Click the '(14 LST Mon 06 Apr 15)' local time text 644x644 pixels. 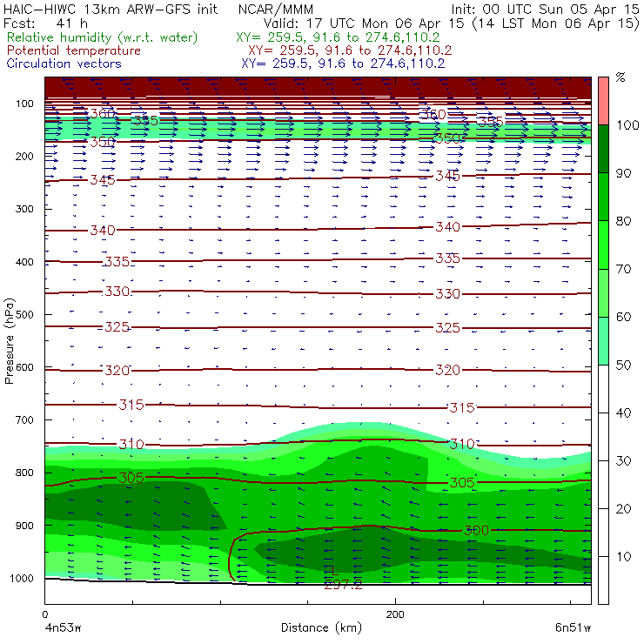point(556,23)
